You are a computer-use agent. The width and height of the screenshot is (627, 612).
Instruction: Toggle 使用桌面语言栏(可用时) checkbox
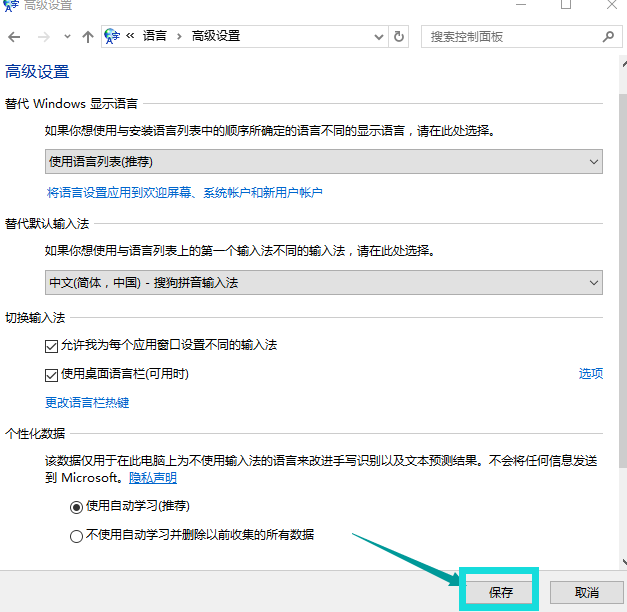tap(52, 375)
